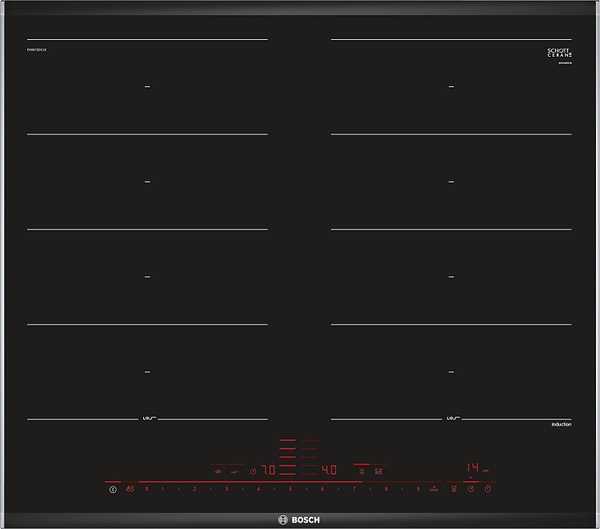Tap the bottom-left cooking zone center mark
The image size is (600, 529).
tap(147, 372)
